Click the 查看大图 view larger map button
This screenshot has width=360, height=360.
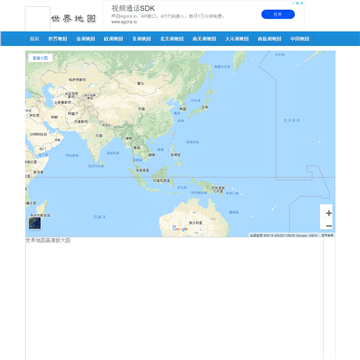pos(40,58)
